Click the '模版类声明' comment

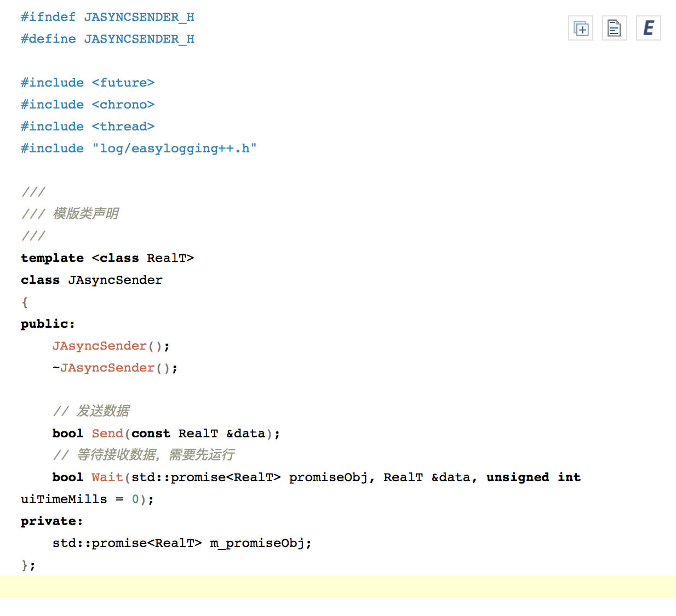[86, 214]
